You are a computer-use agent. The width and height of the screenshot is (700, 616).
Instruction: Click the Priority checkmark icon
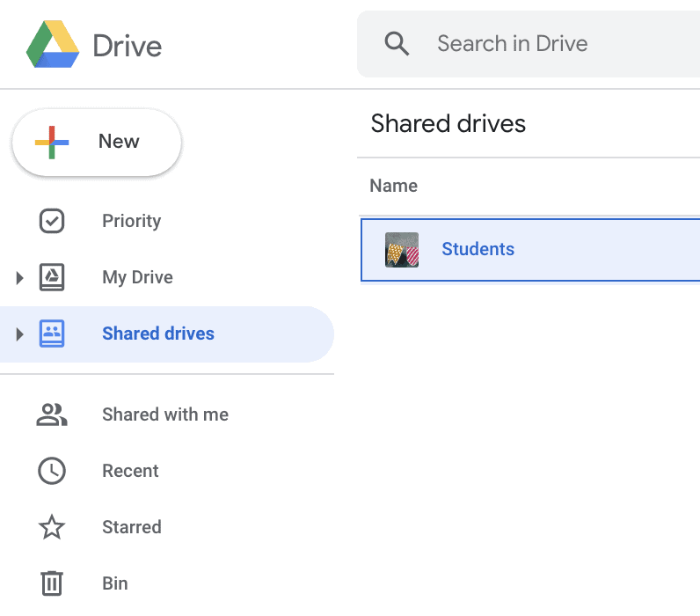pyautogui.click(x=52, y=221)
